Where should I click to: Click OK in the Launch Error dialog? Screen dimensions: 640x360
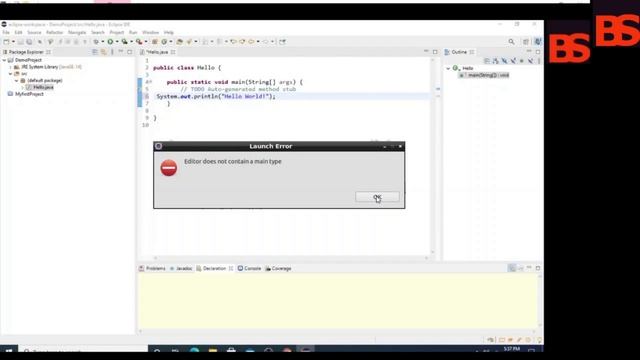pos(377,197)
